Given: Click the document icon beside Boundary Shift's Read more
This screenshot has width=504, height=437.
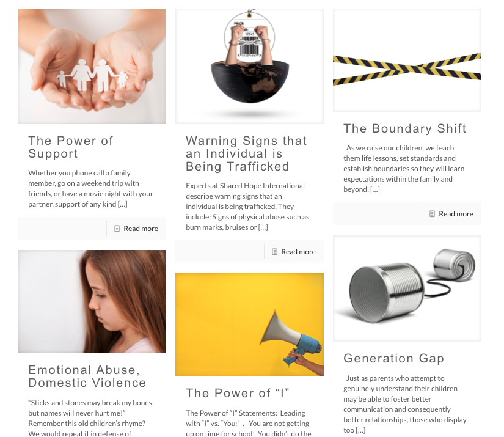Looking at the screenshot, I should point(433,213).
